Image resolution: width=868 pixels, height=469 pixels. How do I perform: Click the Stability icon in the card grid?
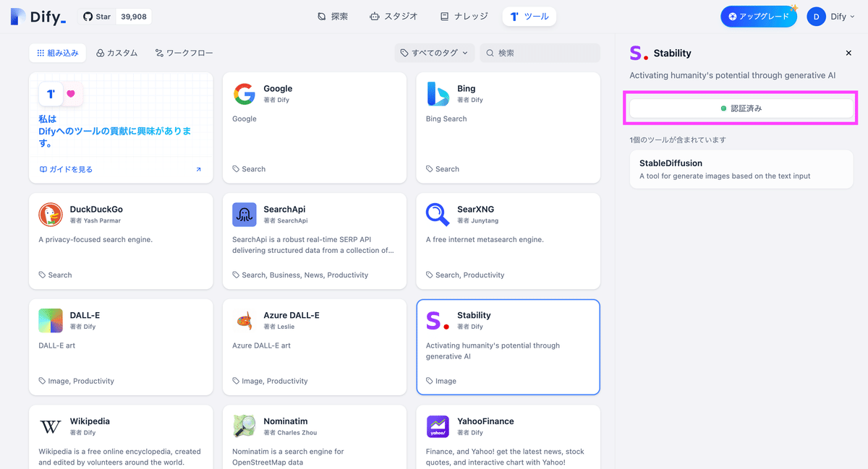coord(438,320)
